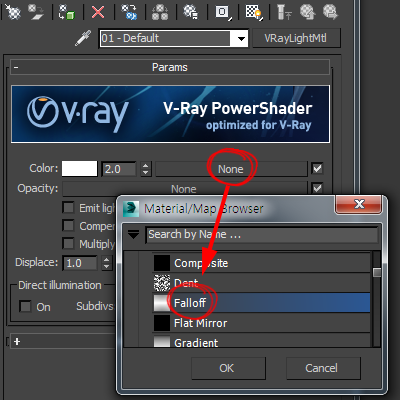This screenshot has width=400, height=400.
Task: Confirm with OK in Material/Map Browser
Action: [228, 368]
